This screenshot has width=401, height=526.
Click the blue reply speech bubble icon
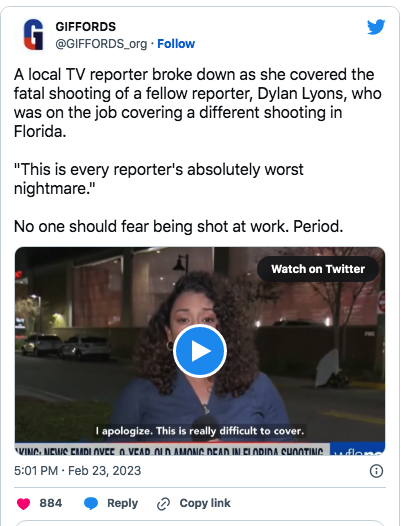(x=91, y=504)
